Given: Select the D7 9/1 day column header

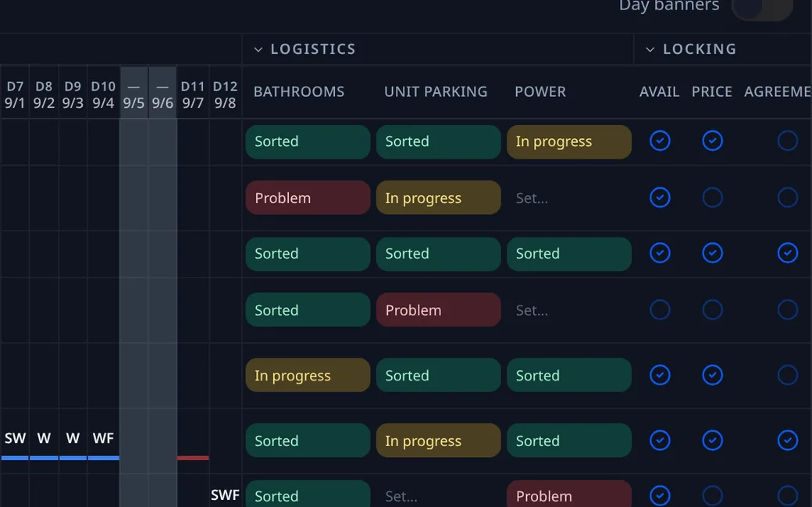Looking at the screenshot, I should (x=15, y=95).
